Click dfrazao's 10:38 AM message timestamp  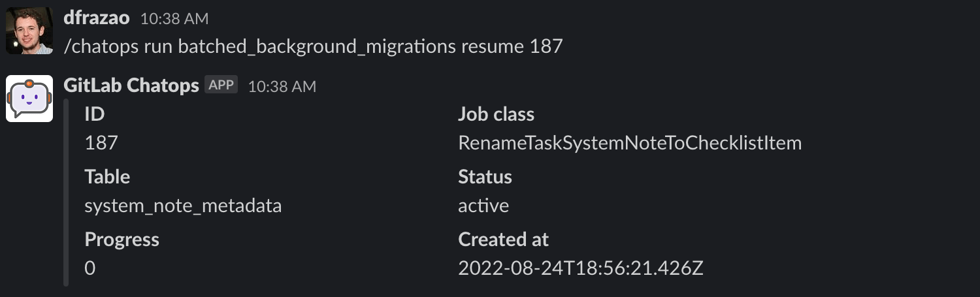coord(174,19)
